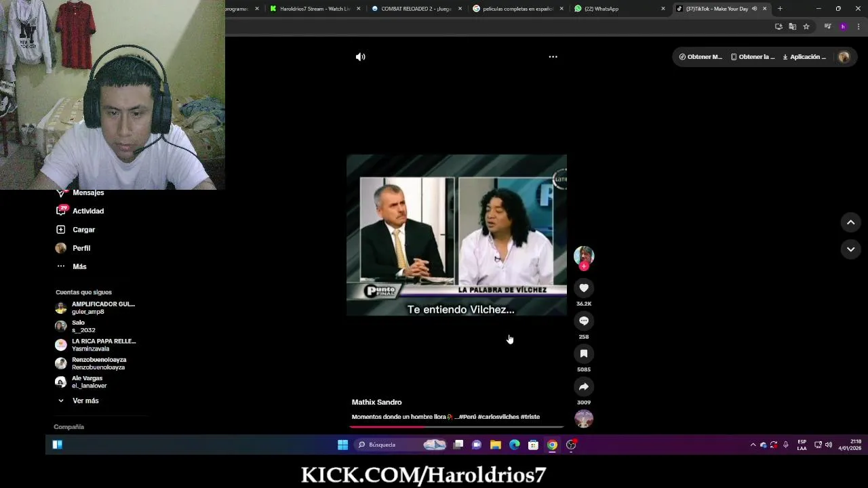Open the spinning sound disc thumbnail

pos(584,419)
